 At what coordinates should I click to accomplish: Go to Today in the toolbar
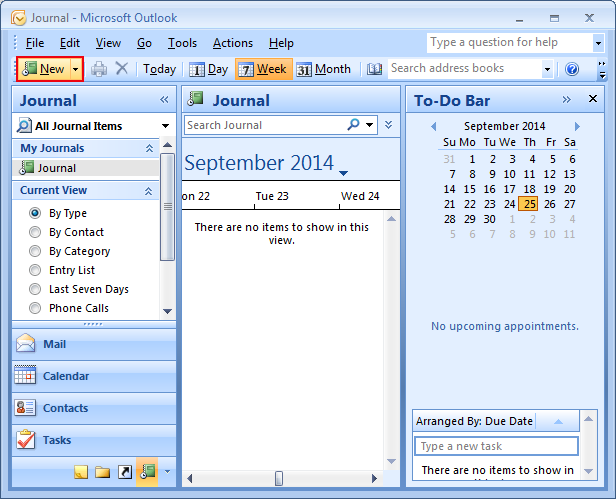coord(160,69)
